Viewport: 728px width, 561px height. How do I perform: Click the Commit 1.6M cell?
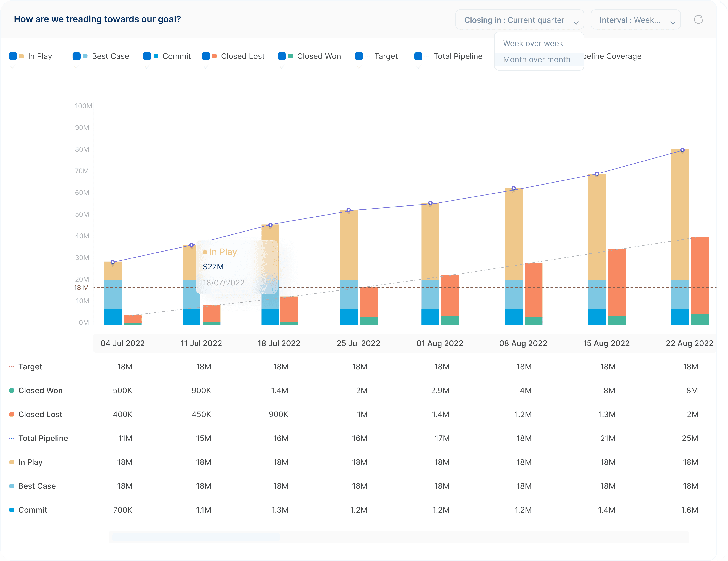click(x=689, y=510)
